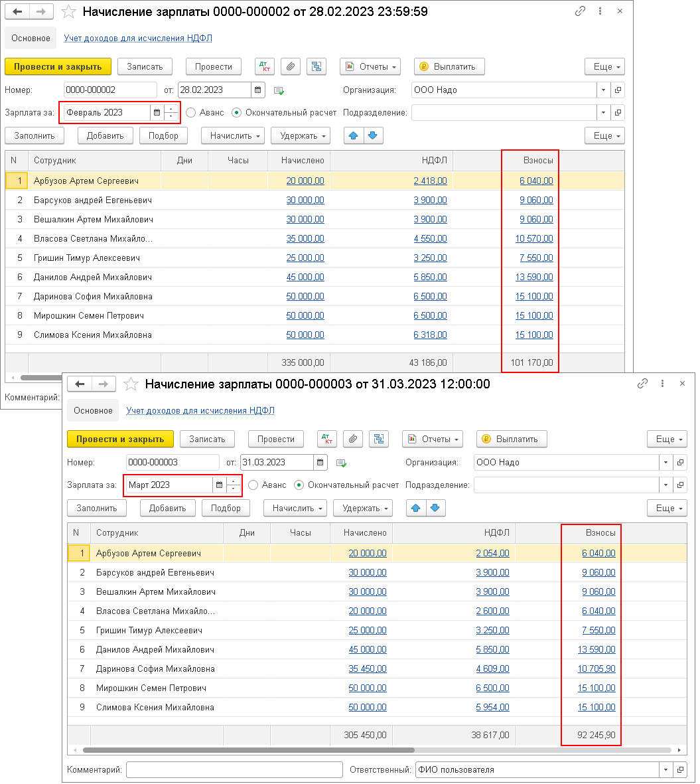Click forward arrow in March payroll window
This screenshot has height=784, width=700.
(x=104, y=384)
